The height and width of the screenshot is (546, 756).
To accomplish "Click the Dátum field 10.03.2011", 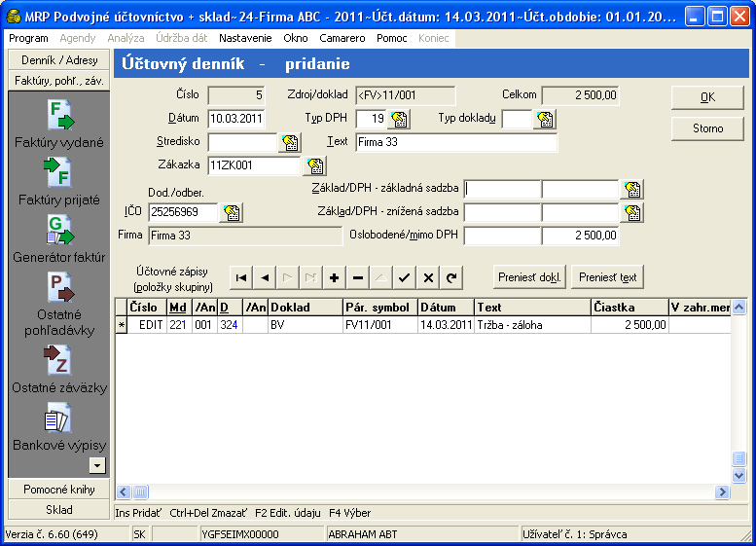I will 236,119.
